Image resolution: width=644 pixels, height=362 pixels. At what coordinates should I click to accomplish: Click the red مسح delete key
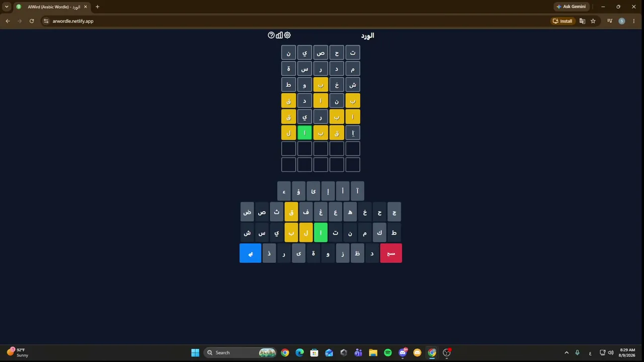click(x=391, y=253)
